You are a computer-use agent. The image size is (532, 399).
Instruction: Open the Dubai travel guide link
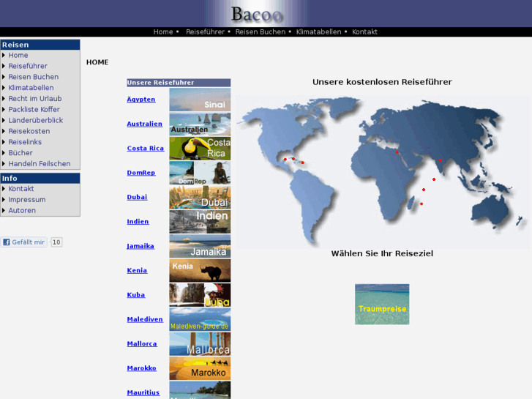click(x=137, y=197)
